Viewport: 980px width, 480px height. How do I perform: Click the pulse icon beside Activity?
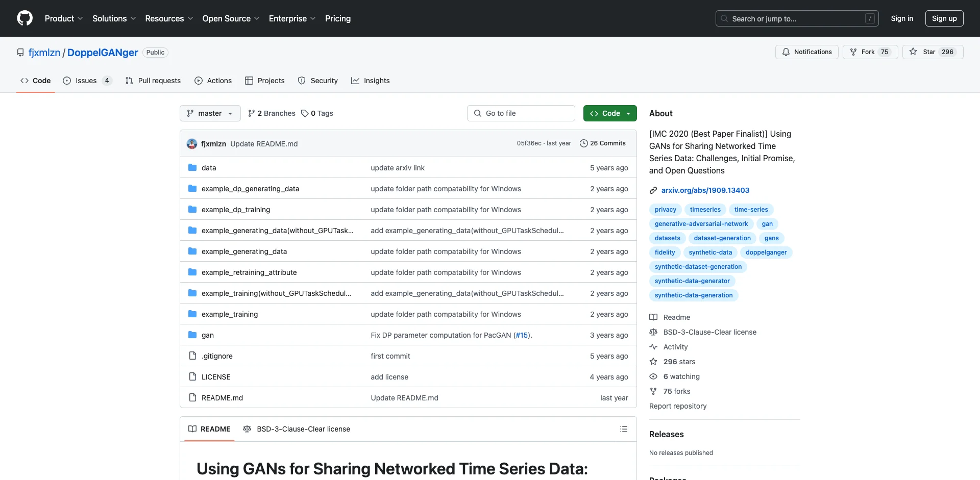pyautogui.click(x=653, y=347)
